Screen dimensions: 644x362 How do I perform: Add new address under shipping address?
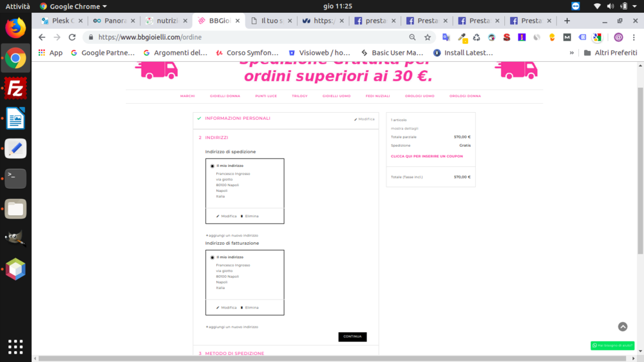232,236
